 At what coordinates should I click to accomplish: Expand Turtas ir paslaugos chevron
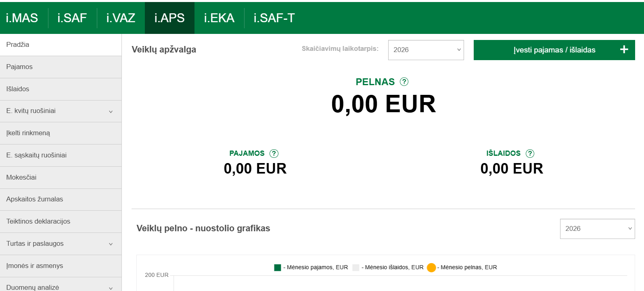click(111, 244)
